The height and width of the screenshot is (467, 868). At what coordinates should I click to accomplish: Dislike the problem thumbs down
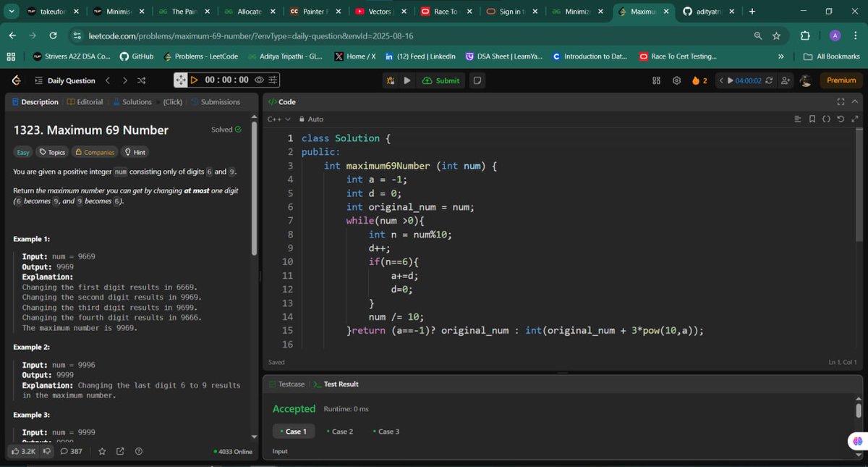coord(47,451)
